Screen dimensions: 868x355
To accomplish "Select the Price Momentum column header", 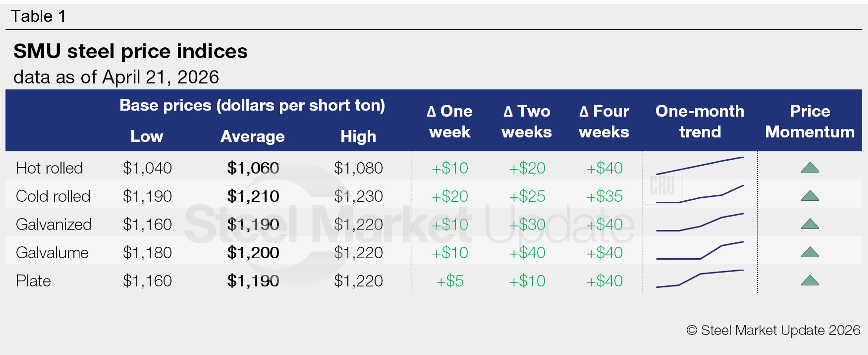I will pos(810,121).
